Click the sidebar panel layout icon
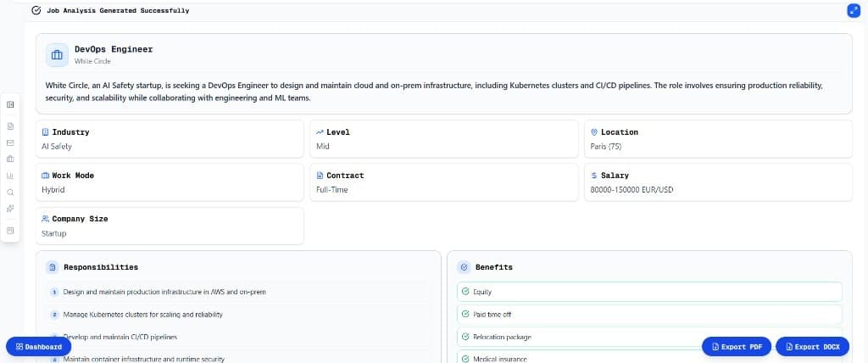This screenshot has height=363, width=868. click(10, 104)
